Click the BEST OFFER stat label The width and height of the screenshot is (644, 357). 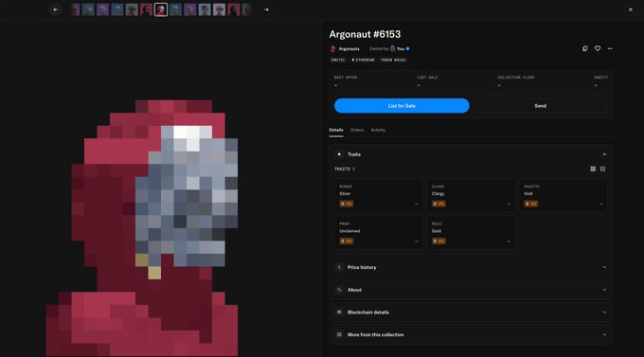pyautogui.click(x=346, y=78)
